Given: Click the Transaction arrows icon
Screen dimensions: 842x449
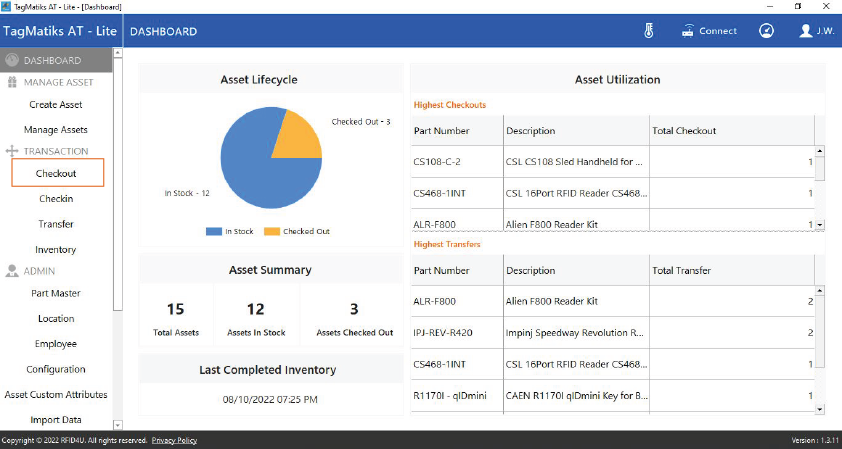Looking at the screenshot, I should point(13,151).
